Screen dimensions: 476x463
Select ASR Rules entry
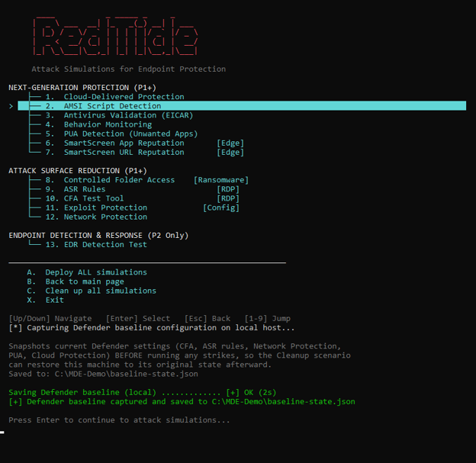[x=76, y=189]
